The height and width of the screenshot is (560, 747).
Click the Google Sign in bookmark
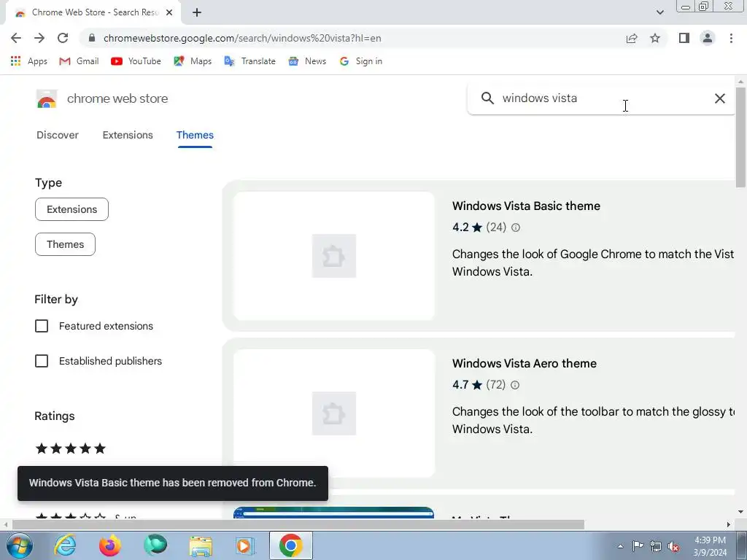(360, 61)
